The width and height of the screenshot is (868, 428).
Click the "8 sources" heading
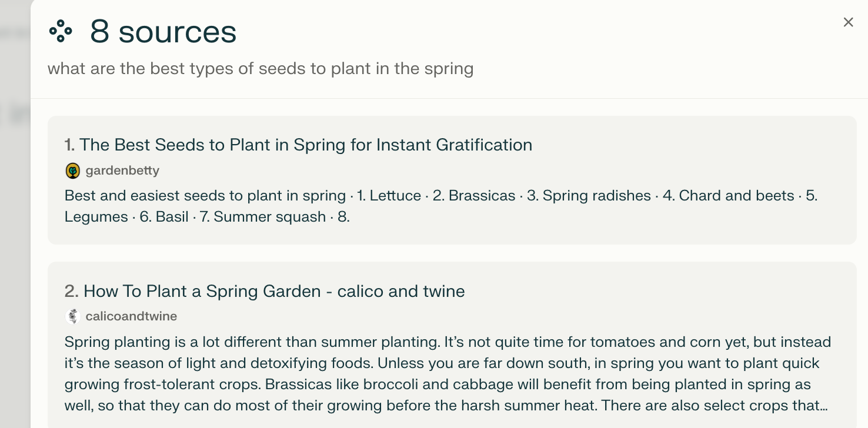point(163,31)
